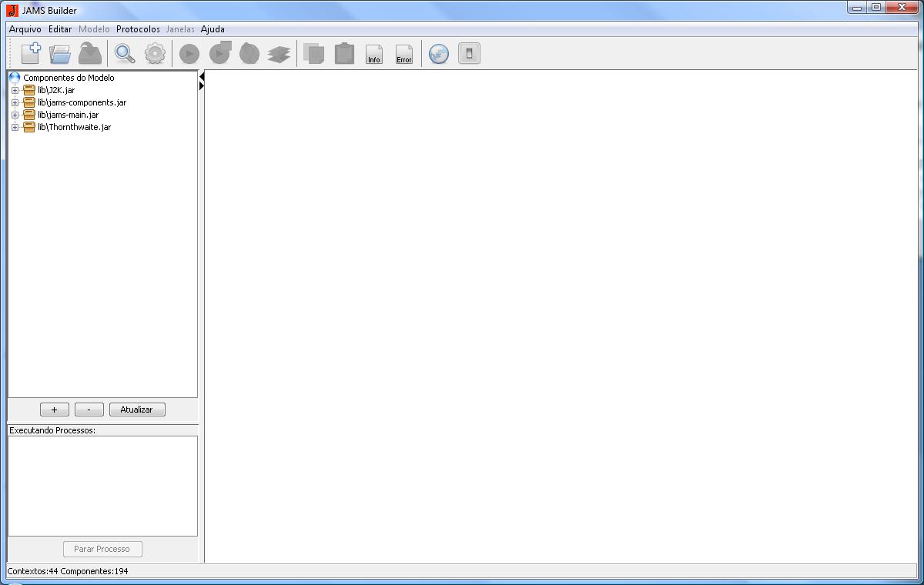Image resolution: width=924 pixels, height=585 pixels.
Task: Open the Ajuda menu
Action: coord(213,29)
